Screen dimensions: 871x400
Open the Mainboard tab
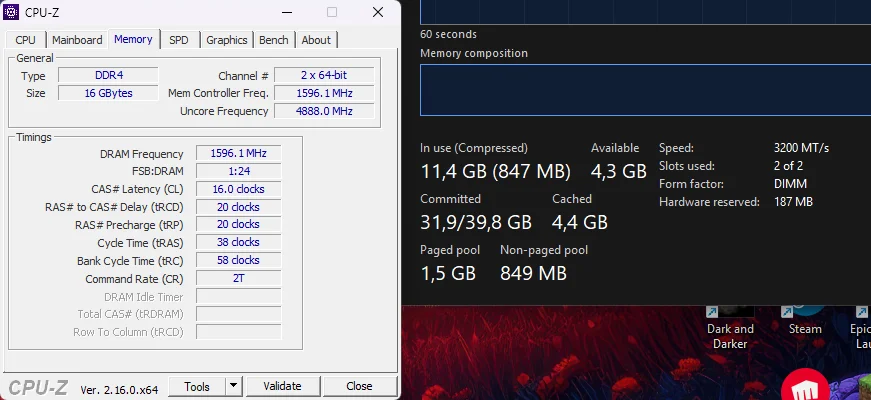click(x=77, y=40)
